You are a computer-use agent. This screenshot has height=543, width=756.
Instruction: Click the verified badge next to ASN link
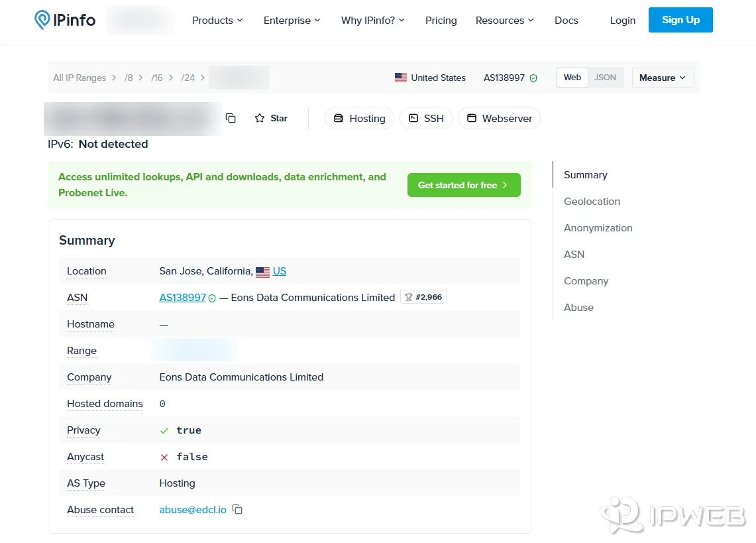(212, 298)
